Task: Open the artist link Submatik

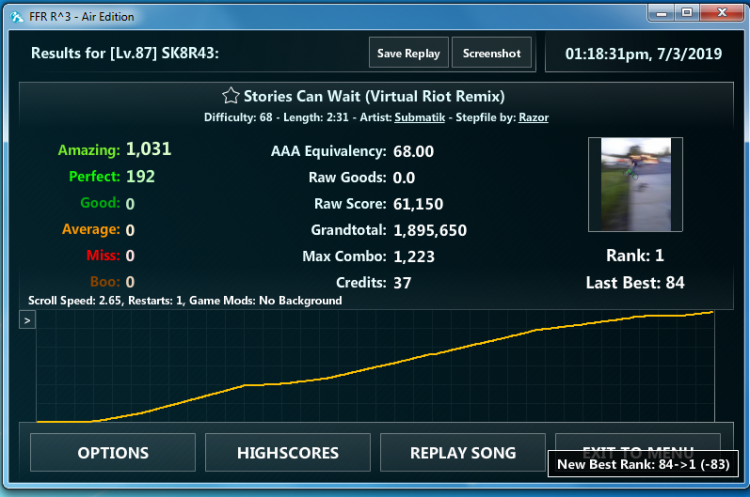Action: click(x=419, y=117)
